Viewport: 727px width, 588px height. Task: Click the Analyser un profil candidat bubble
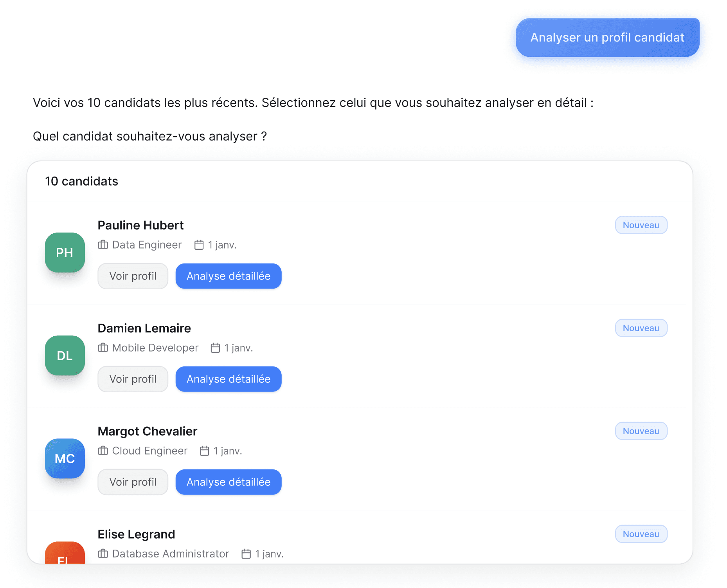[607, 38]
